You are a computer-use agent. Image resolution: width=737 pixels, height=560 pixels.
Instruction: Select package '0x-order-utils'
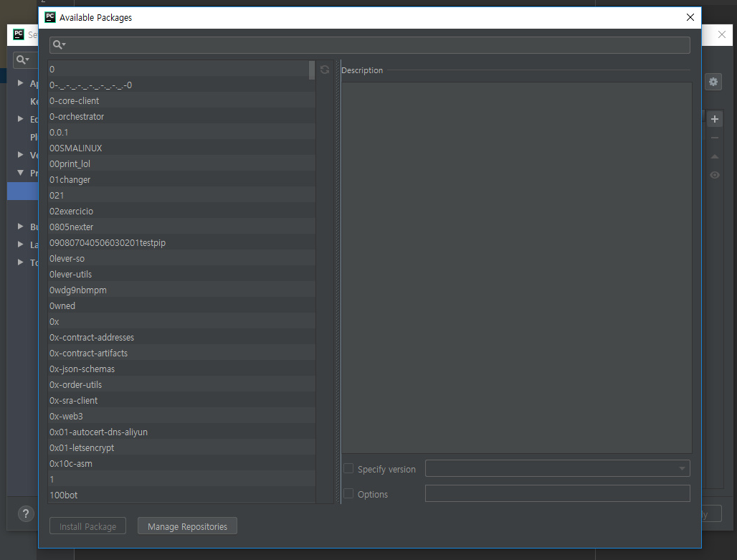pyautogui.click(x=181, y=384)
